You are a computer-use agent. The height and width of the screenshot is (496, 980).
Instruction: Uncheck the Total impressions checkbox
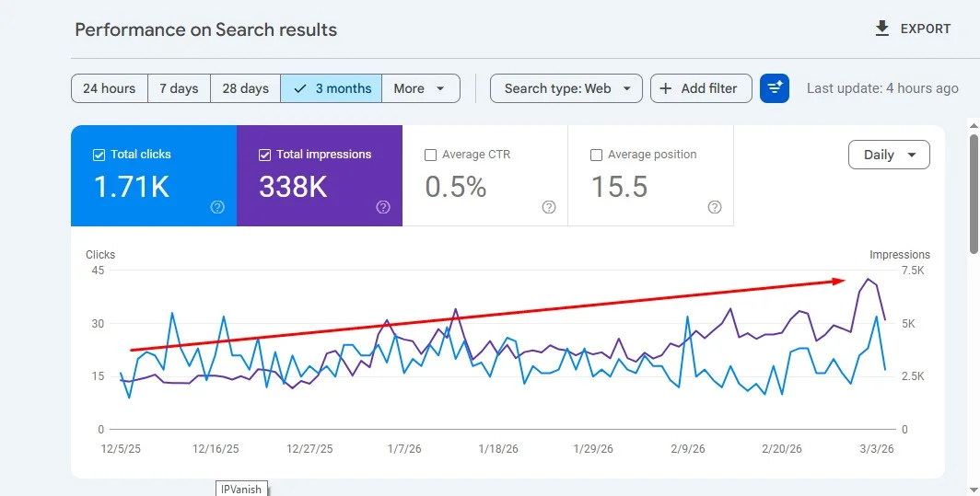pyautogui.click(x=264, y=155)
